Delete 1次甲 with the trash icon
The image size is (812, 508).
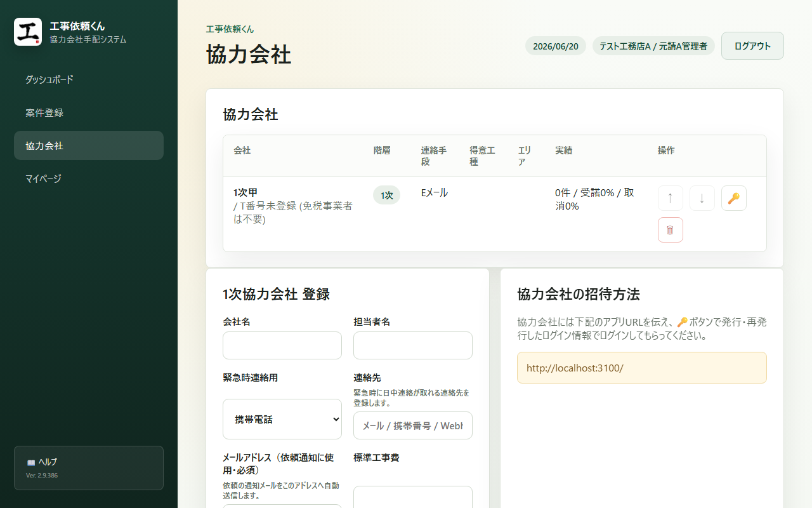pos(671,230)
